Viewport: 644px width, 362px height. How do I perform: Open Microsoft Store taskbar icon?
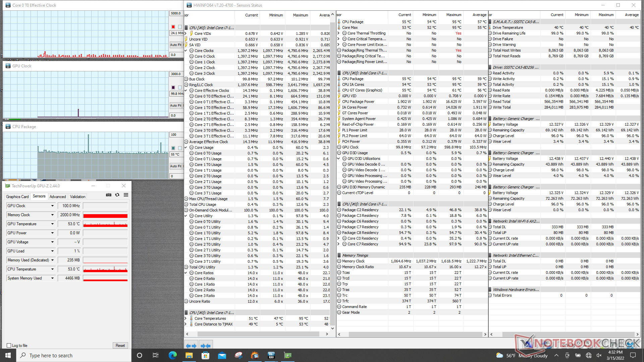click(x=205, y=355)
